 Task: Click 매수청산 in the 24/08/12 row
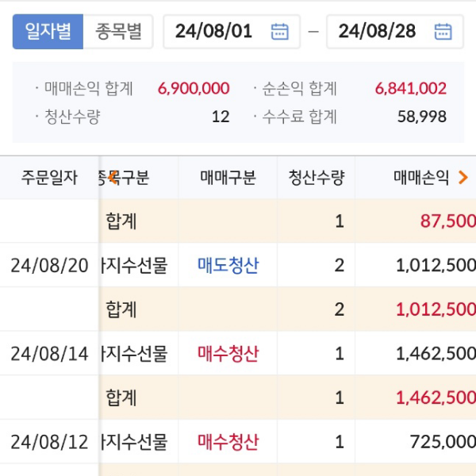click(228, 442)
